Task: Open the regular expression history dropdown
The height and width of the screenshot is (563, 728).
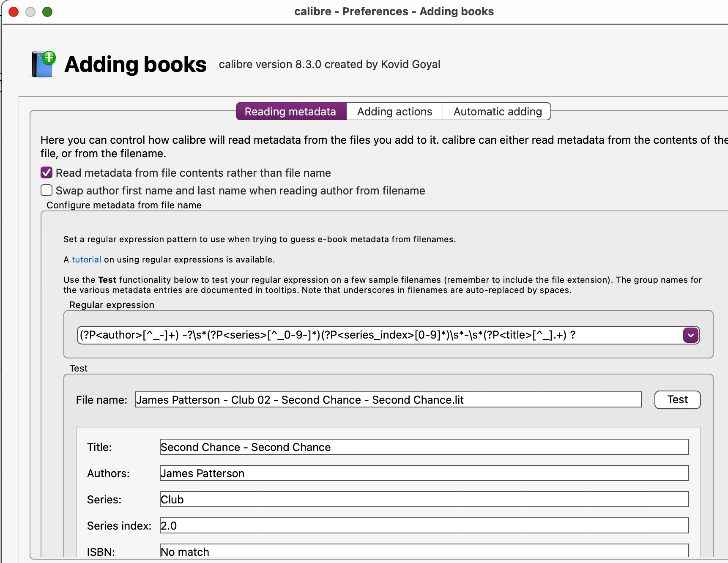Action: pyautogui.click(x=691, y=335)
